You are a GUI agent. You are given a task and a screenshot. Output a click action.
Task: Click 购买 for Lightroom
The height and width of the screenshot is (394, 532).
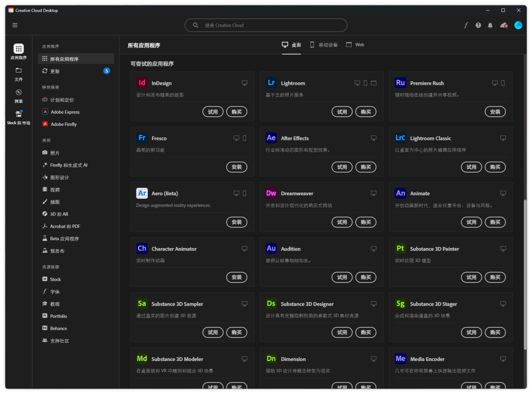point(366,112)
